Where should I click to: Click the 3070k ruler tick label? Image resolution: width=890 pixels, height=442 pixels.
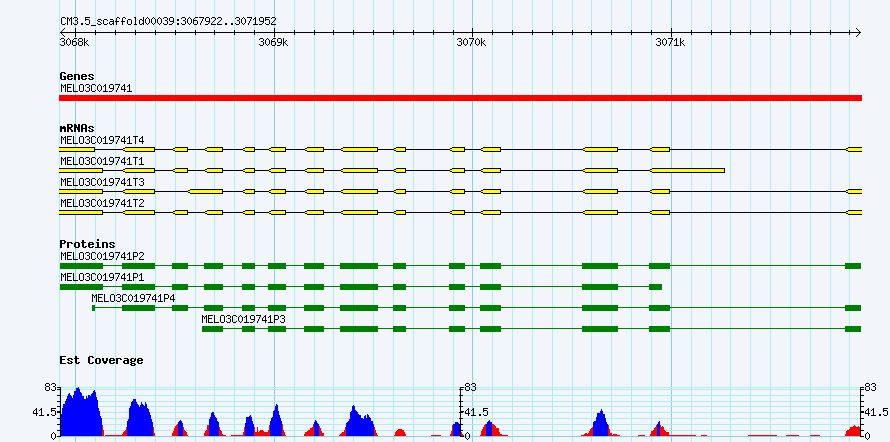471,42
